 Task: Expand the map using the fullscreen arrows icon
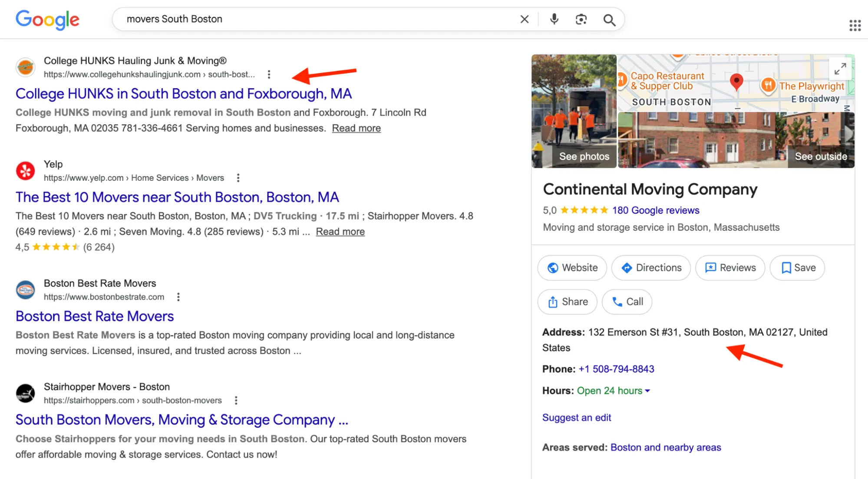(841, 68)
